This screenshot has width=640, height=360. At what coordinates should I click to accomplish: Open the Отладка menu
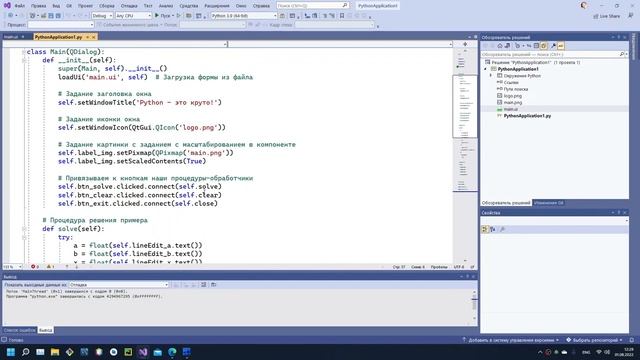(x=129, y=6)
